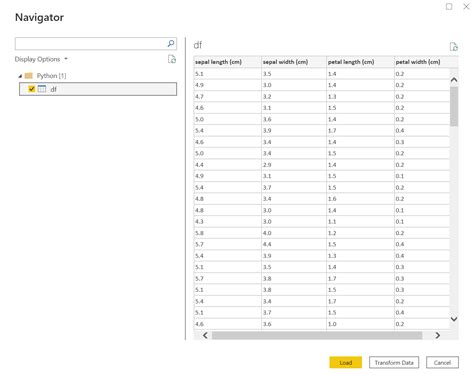Screen dimensions: 474x377
Task: Close the Navigator dialog
Action: (x=466, y=7)
